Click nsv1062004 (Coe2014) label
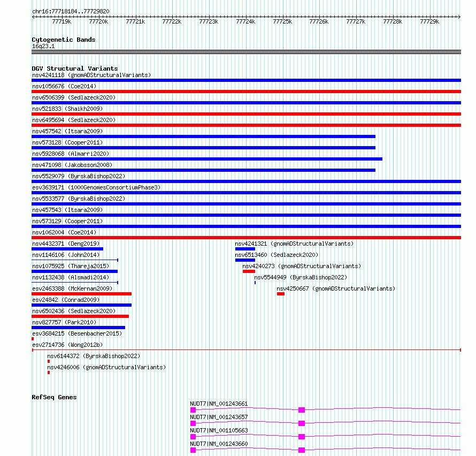 coord(64,232)
